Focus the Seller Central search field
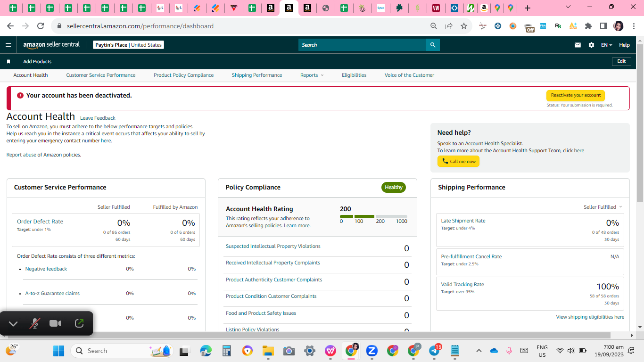The height and width of the screenshot is (362, 644). point(362,45)
